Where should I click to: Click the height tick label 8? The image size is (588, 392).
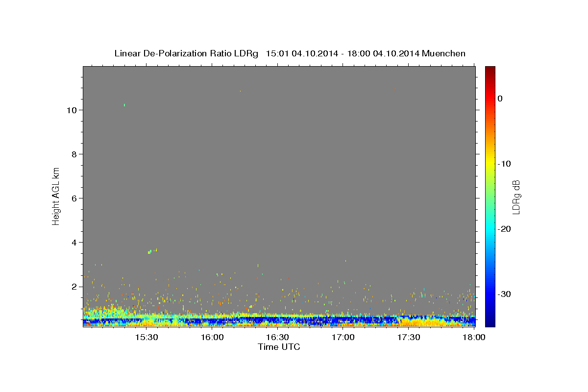coord(75,154)
